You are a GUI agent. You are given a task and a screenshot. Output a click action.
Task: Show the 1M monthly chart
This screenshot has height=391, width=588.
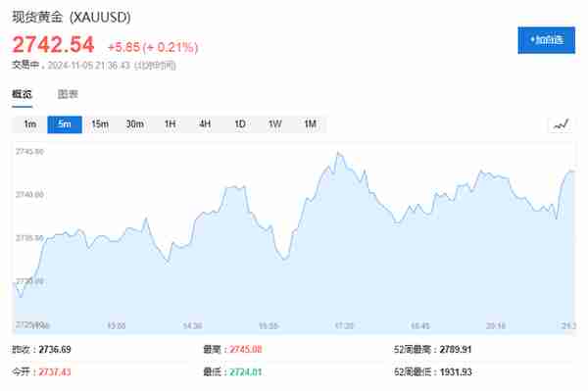pyautogui.click(x=310, y=124)
